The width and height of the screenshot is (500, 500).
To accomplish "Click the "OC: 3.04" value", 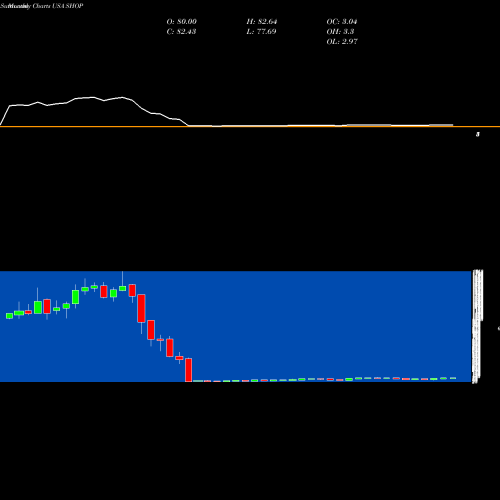I will [342, 22].
